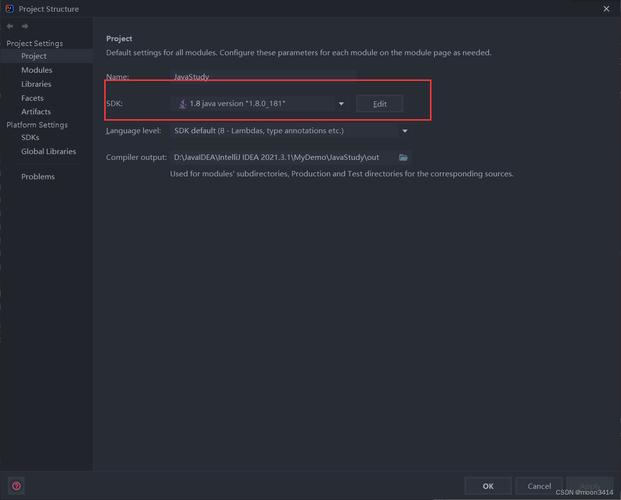The width and height of the screenshot is (621, 500).
Task: Click the SDK value '1.8 java version'
Action: click(237, 104)
